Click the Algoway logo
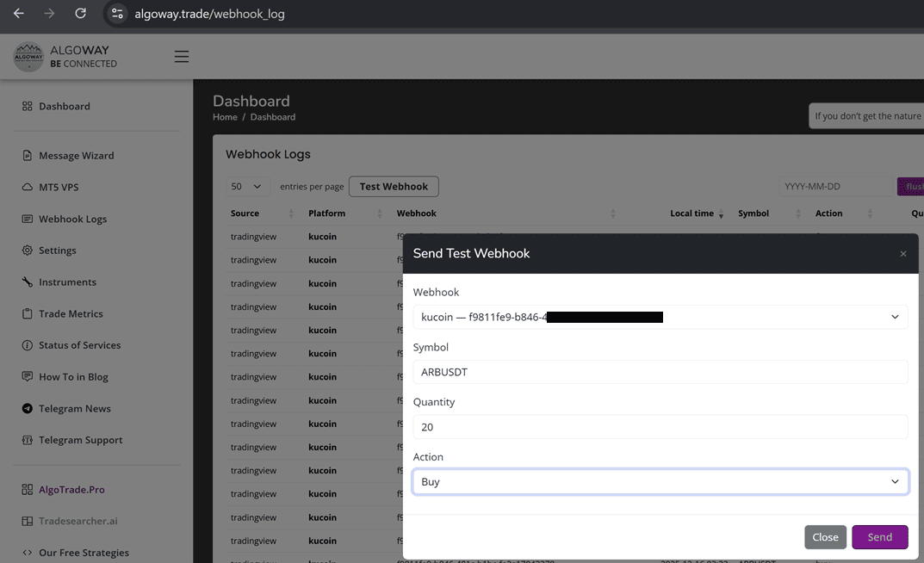 pos(28,57)
